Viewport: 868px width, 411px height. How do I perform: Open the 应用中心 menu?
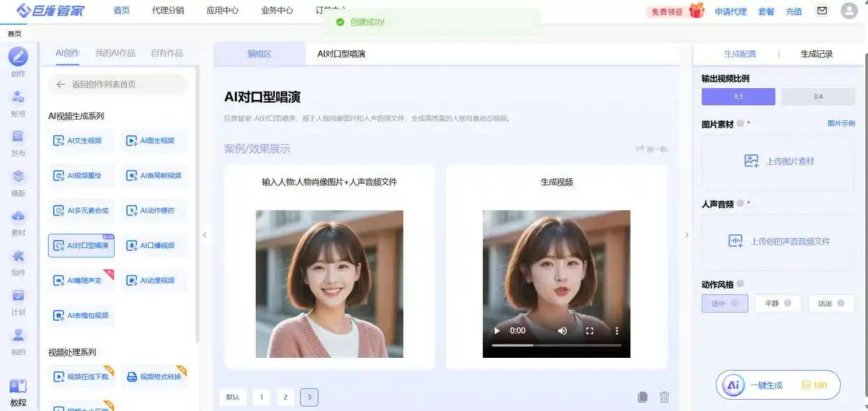pos(222,10)
